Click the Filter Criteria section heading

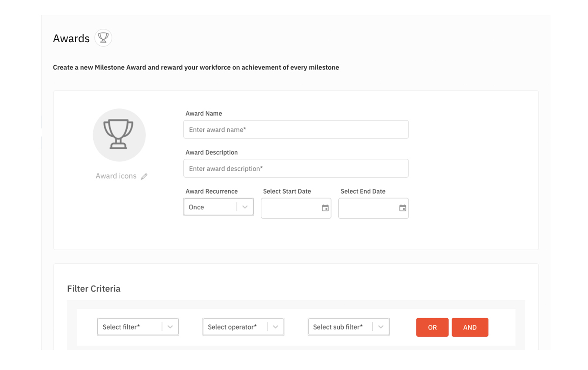click(x=94, y=288)
